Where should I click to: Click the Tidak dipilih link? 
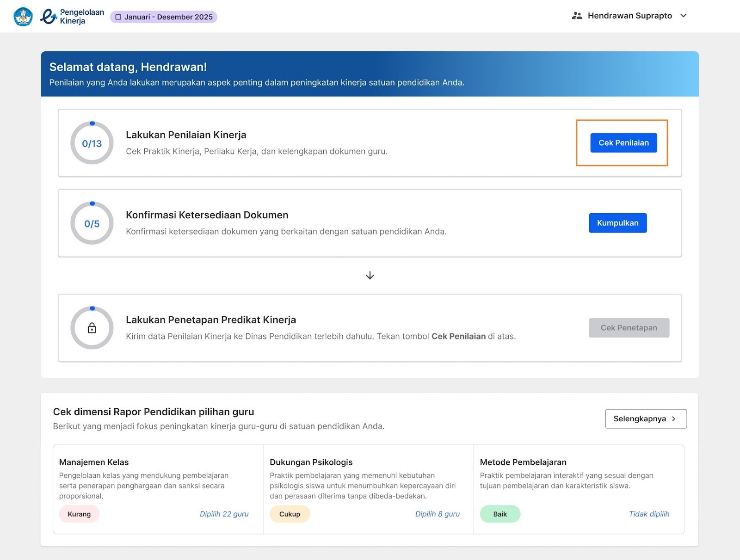pos(649,514)
